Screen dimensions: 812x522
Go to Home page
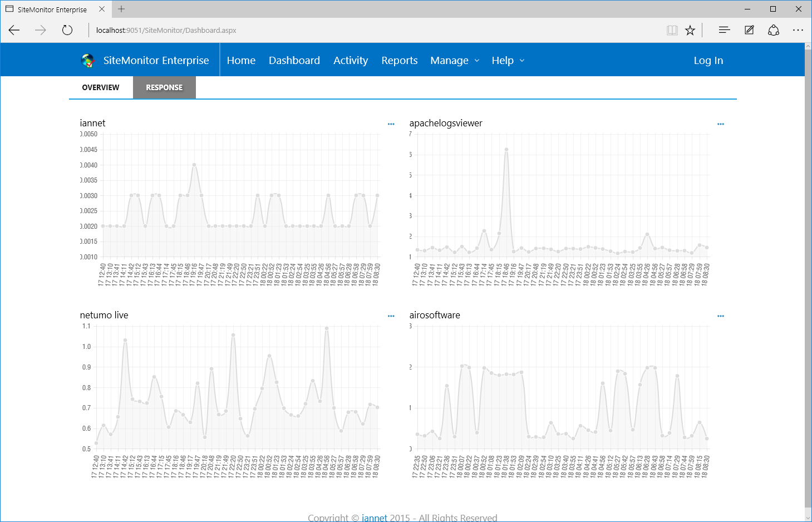pyautogui.click(x=241, y=61)
